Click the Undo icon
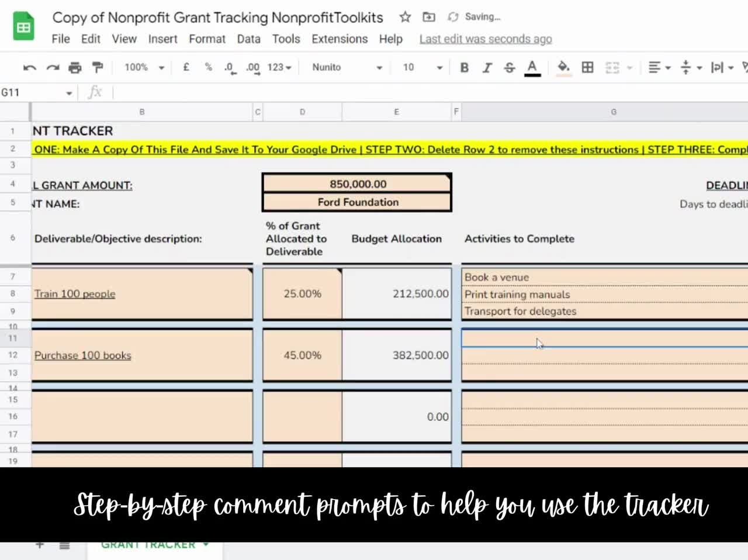Screen dimensions: 748x560 [29, 67]
